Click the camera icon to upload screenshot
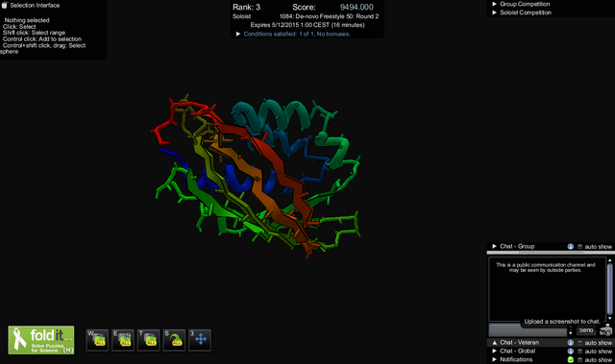615x364 pixels. coord(606,330)
